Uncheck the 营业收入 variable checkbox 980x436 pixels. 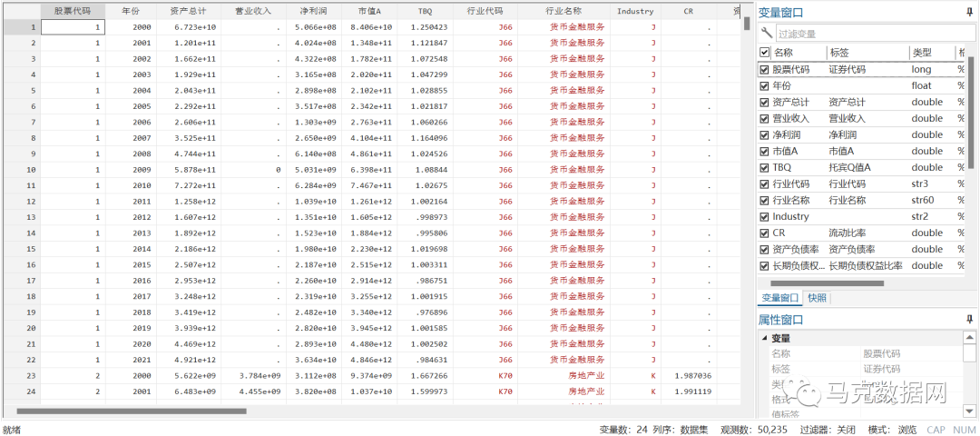coord(764,118)
